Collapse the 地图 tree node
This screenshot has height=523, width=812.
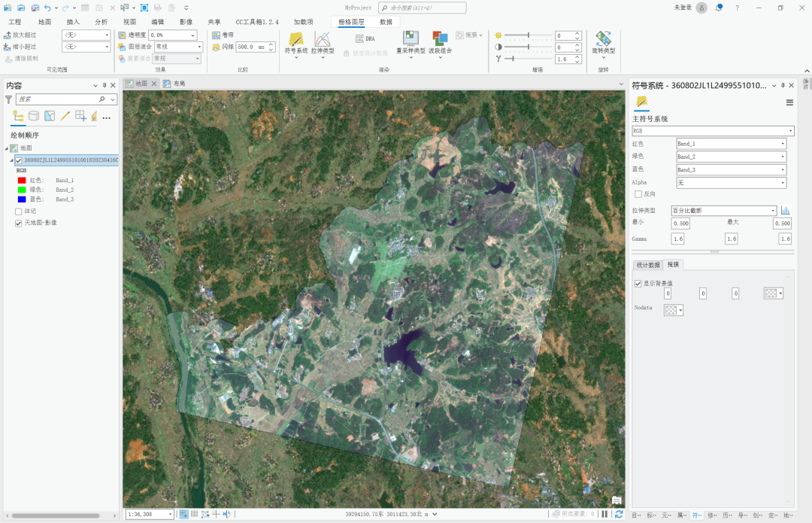(x=7, y=148)
